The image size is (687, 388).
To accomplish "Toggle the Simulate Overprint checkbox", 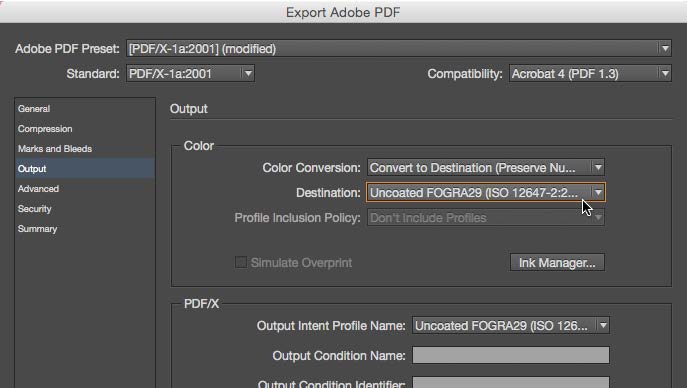I will click(241, 262).
